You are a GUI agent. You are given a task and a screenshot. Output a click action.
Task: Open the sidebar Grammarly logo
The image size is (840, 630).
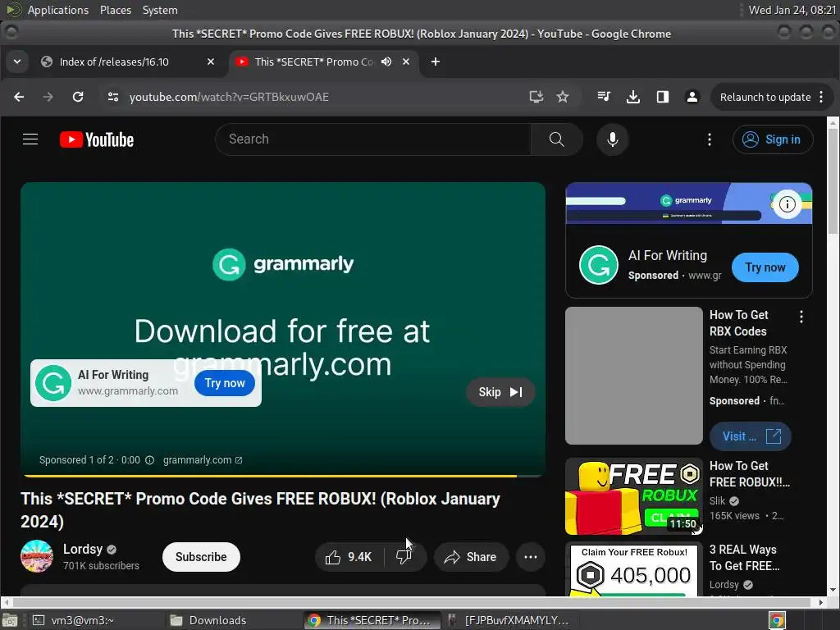coord(598,265)
